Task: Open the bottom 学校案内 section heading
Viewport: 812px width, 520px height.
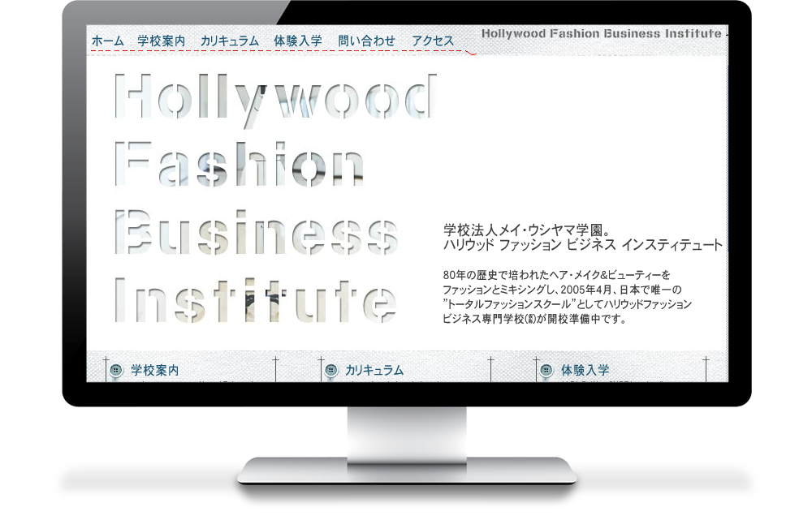Action: tap(155, 371)
